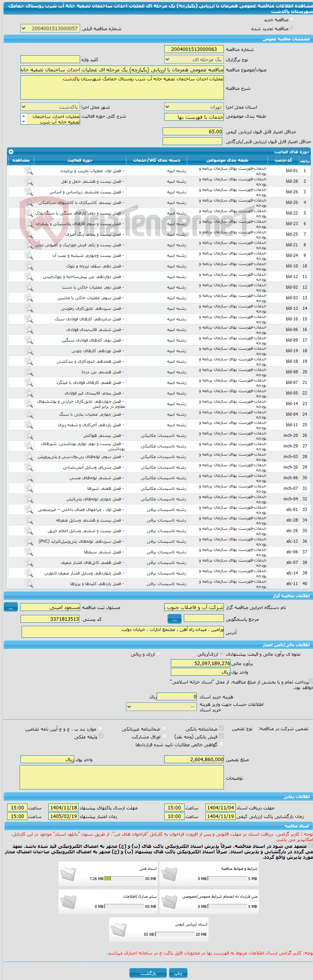Open view icon for row bld-19
313x980 pixels.
click(28, 351)
